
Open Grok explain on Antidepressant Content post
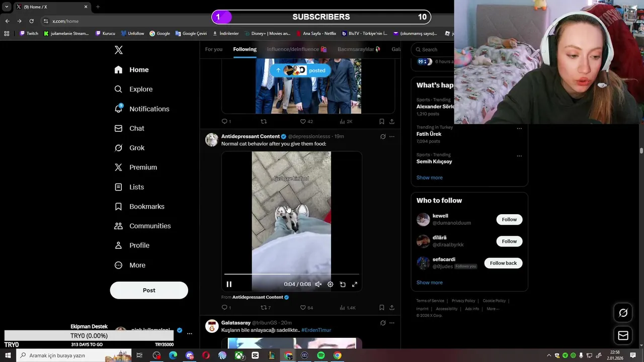point(383,136)
